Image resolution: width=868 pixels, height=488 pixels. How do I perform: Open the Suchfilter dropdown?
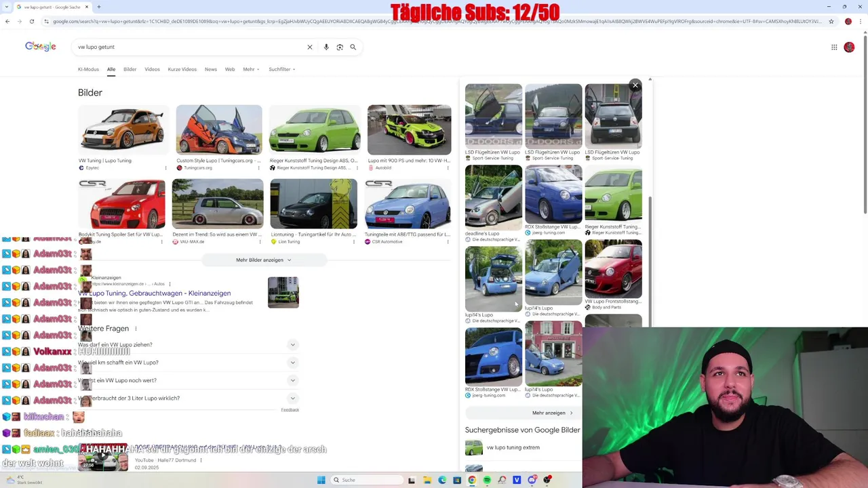click(282, 69)
